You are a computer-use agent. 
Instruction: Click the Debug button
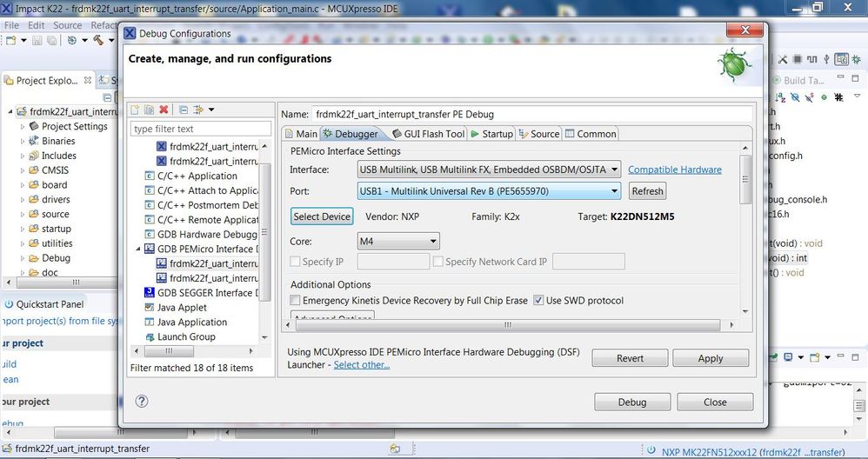(632, 402)
